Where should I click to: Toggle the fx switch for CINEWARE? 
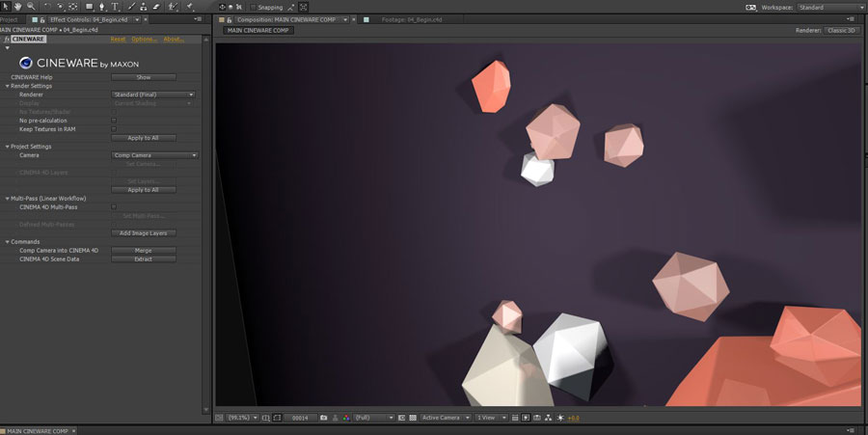click(7, 40)
